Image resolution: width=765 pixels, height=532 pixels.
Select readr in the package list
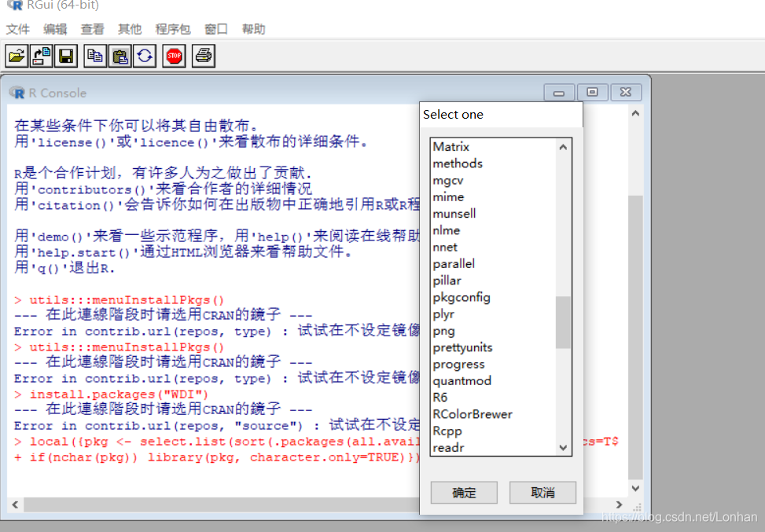pyautogui.click(x=493, y=448)
